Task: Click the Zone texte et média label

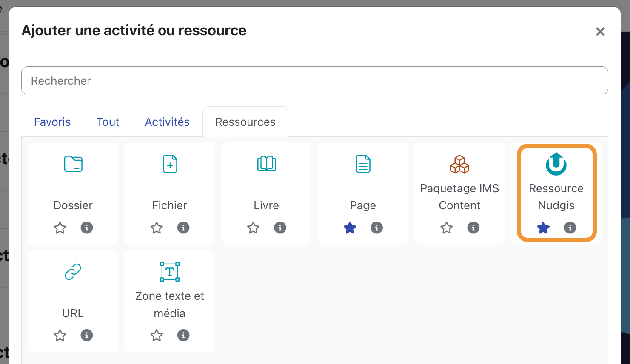Action: (x=170, y=304)
